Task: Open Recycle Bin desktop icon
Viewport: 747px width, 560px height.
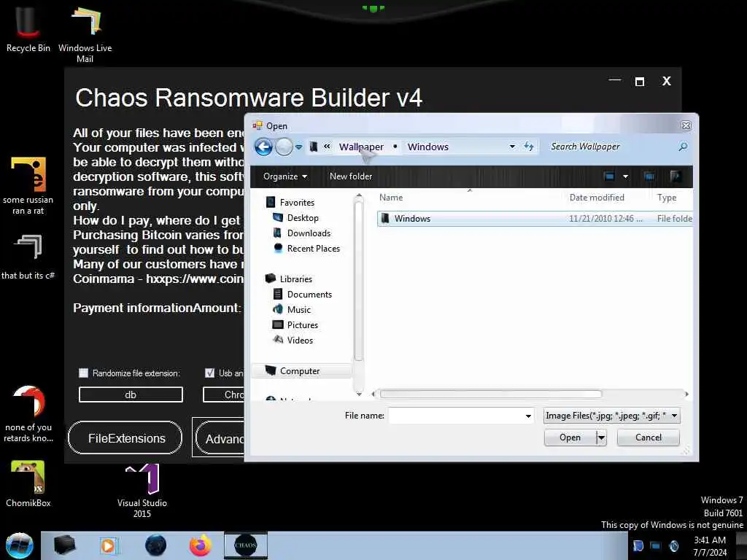Action: tap(28, 29)
